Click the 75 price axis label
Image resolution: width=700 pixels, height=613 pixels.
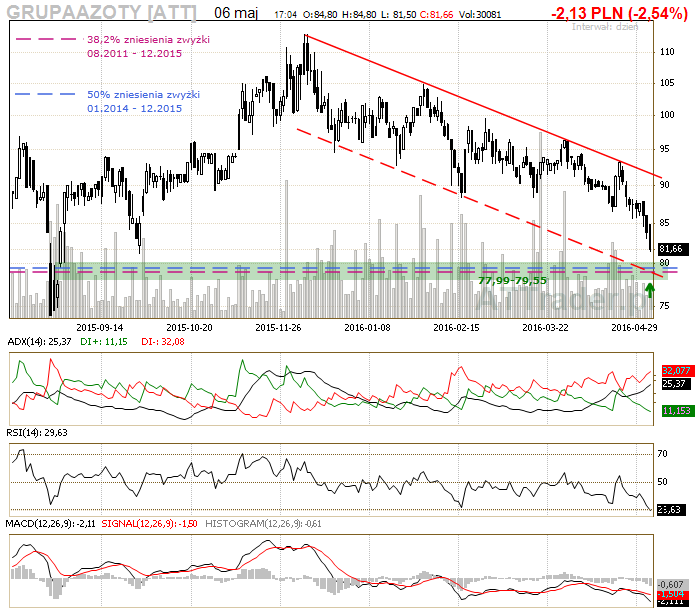665,306
